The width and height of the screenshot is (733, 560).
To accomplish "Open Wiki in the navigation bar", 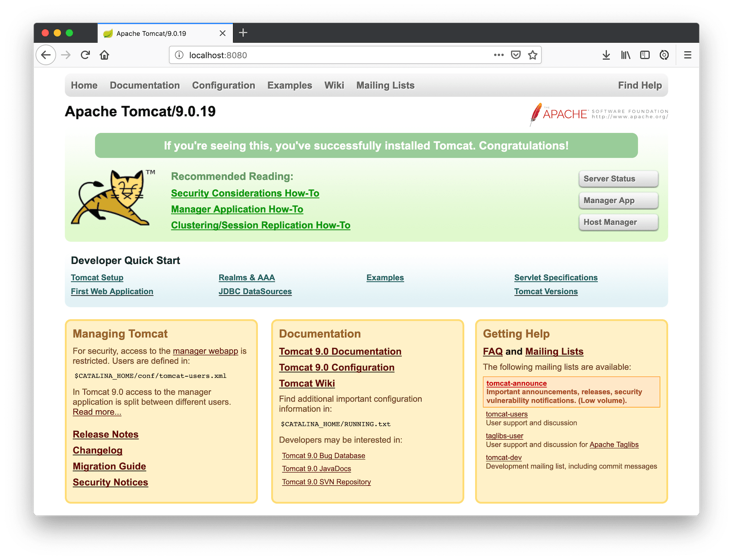I will click(334, 86).
